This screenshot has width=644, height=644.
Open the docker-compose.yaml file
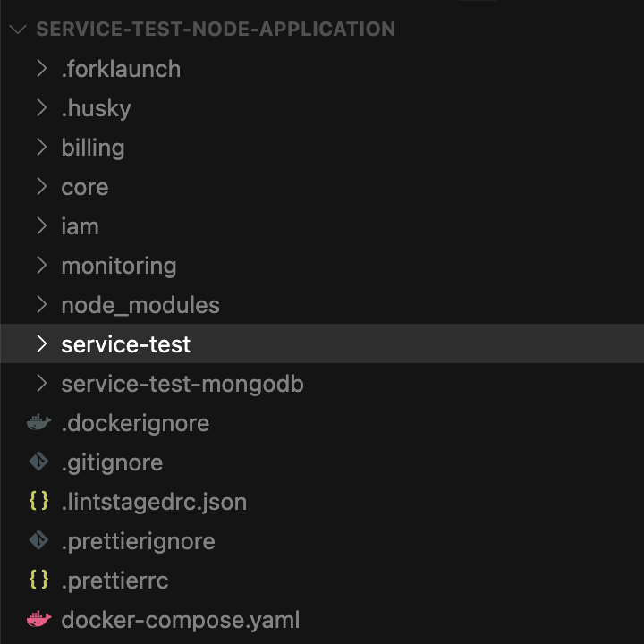click(180, 620)
